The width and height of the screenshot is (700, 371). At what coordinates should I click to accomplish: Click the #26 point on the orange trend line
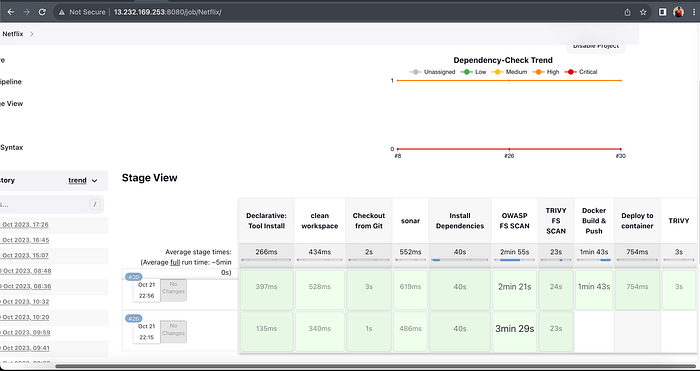tap(509, 80)
